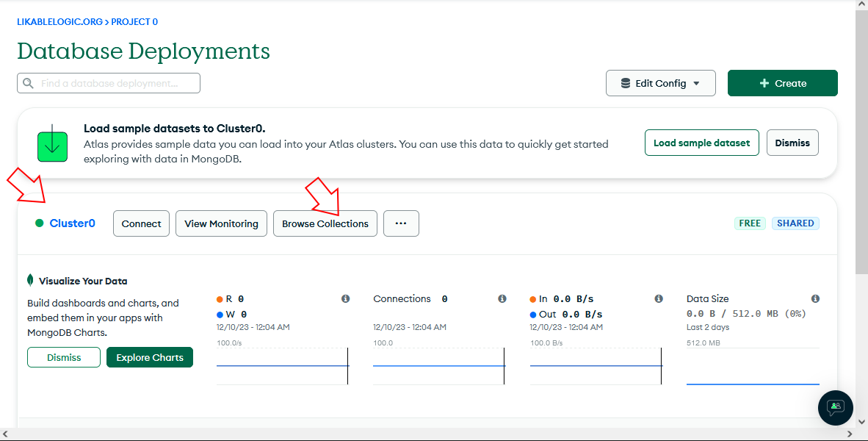Click Browse Collections

point(325,223)
